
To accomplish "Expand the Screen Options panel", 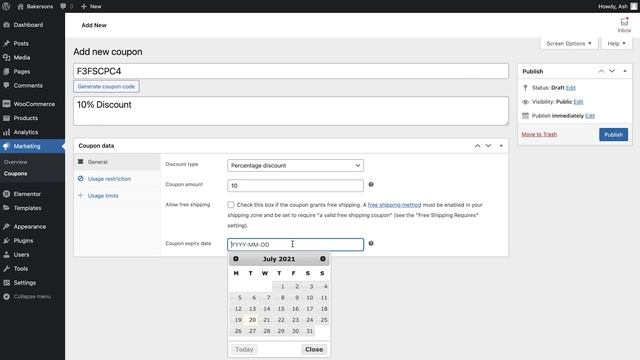I will pos(569,43).
